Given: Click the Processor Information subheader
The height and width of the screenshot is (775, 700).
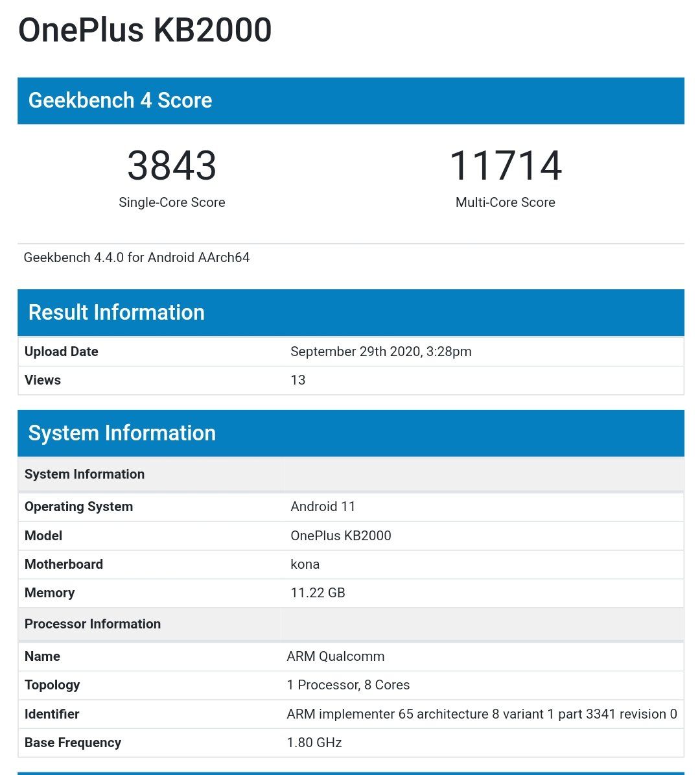Looking at the screenshot, I should coord(93,624).
